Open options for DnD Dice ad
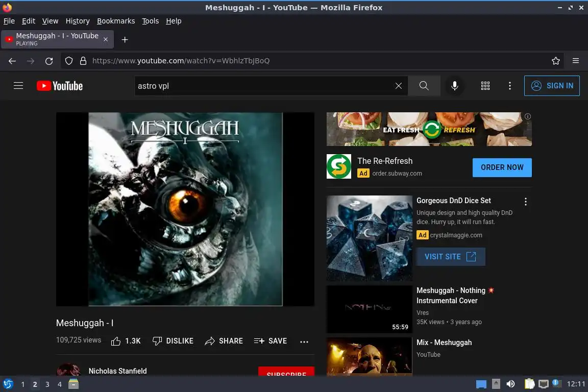 click(526, 202)
